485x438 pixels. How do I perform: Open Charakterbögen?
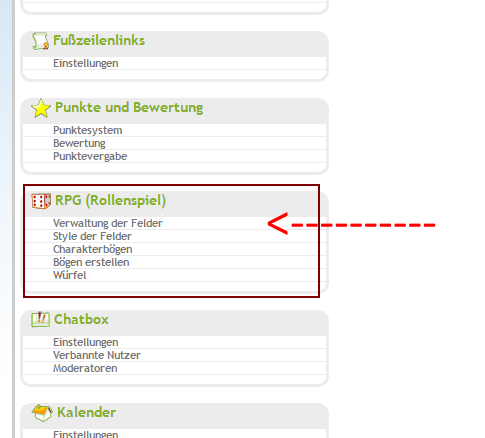click(93, 249)
